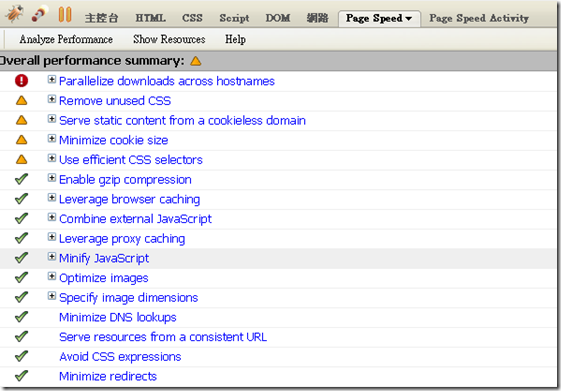The height and width of the screenshot is (391, 561).
Task: Open the Remove unused CSS link
Action: (x=115, y=101)
